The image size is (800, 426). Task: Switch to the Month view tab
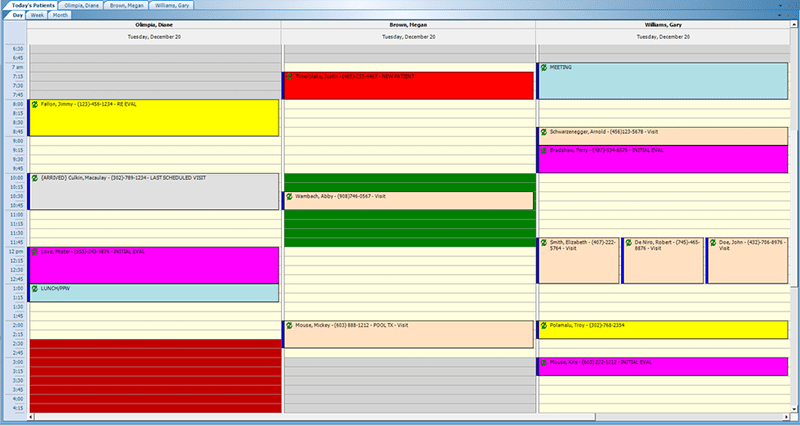pos(60,15)
